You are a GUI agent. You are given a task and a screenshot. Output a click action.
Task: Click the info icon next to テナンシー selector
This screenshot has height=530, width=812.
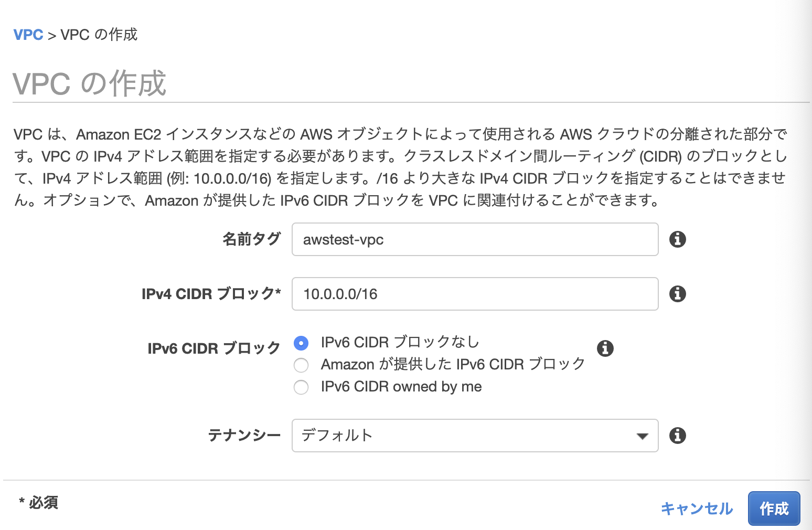[x=678, y=436]
